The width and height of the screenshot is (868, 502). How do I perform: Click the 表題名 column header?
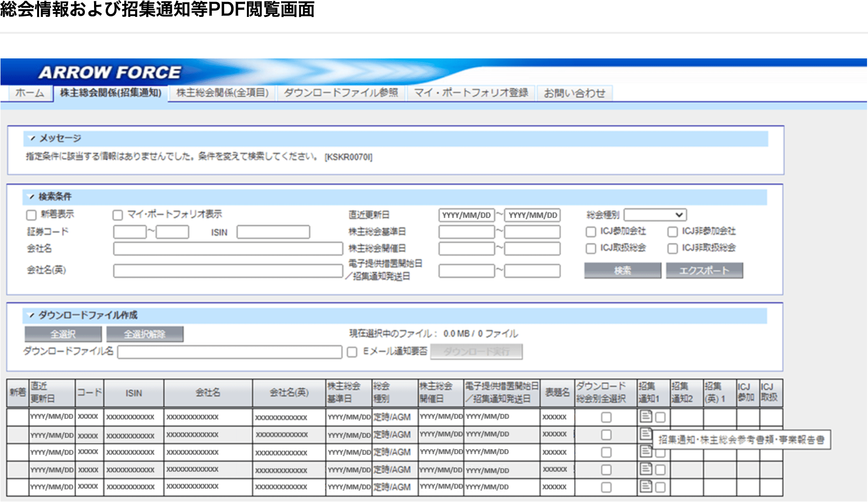tap(557, 393)
